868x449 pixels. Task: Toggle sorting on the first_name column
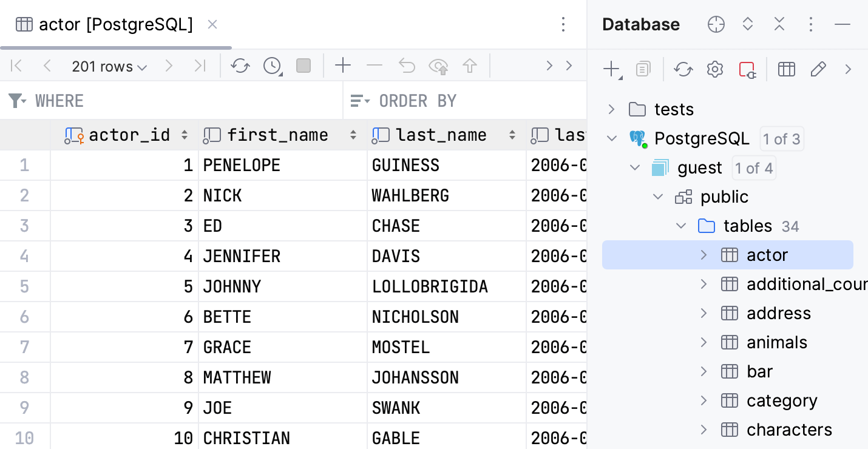pos(353,135)
